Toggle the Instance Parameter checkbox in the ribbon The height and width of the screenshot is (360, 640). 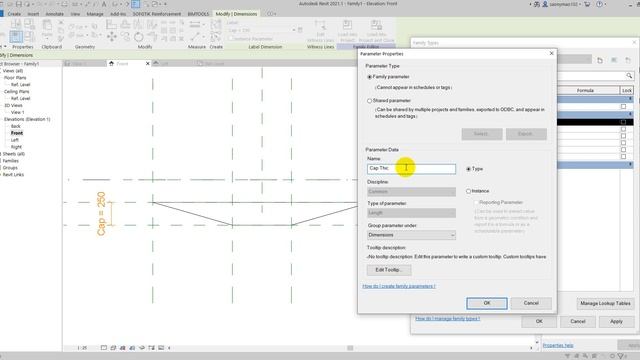[230, 39]
